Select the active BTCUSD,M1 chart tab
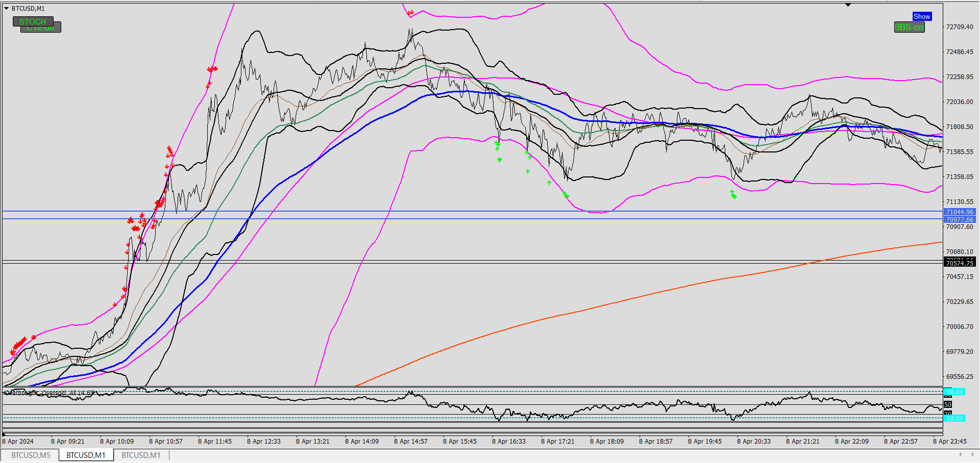The height and width of the screenshot is (463, 980). 86,455
